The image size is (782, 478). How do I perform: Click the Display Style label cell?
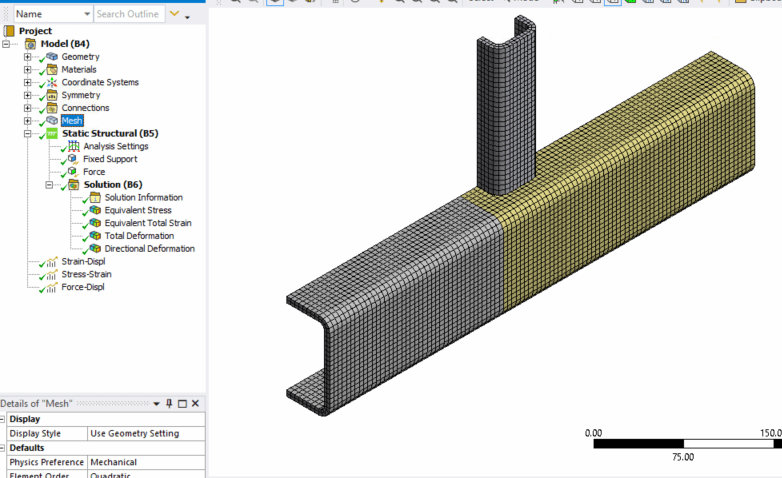(x=47, y=434)
